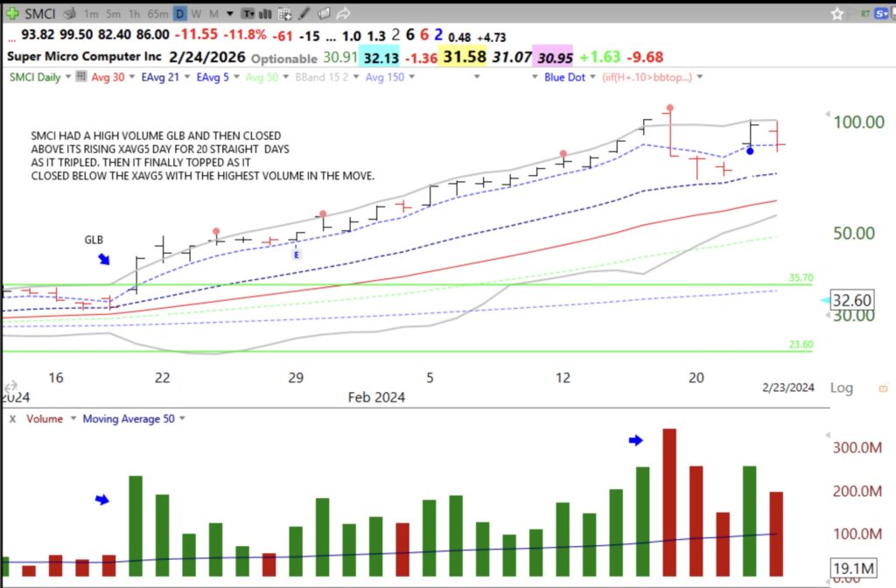Switch to the Weekly W timeframe
Image resolution: width=896 pixels, height=588 pixels.
point(196,13)
